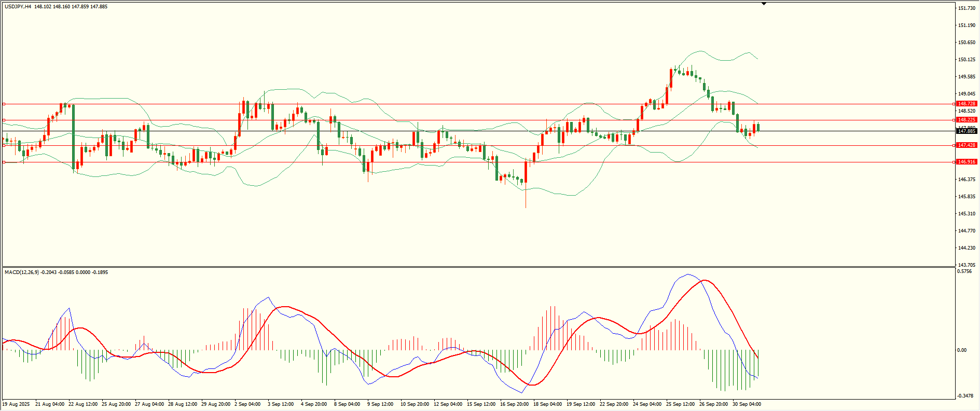
Task: Click the 150.125 price scale value
Action: click(x=967, y=60)
